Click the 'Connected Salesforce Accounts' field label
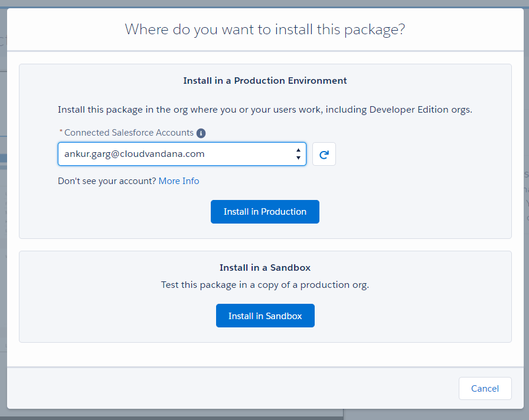Screen dimensions: 529x420 129,133
